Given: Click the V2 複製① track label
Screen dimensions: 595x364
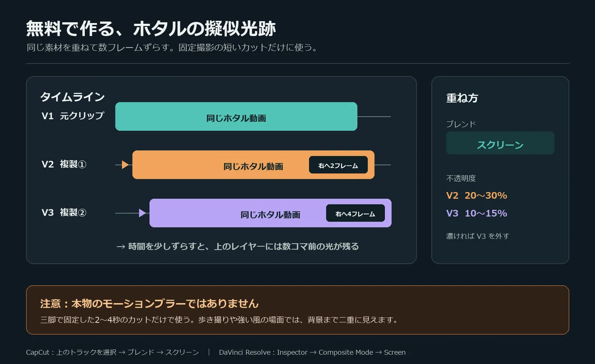Looking at the screenshot, I should click(x=64, y=164).
